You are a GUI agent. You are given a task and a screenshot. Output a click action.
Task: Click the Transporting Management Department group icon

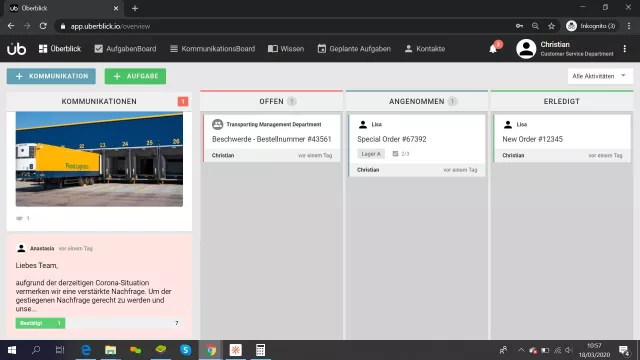pos(218,124)
